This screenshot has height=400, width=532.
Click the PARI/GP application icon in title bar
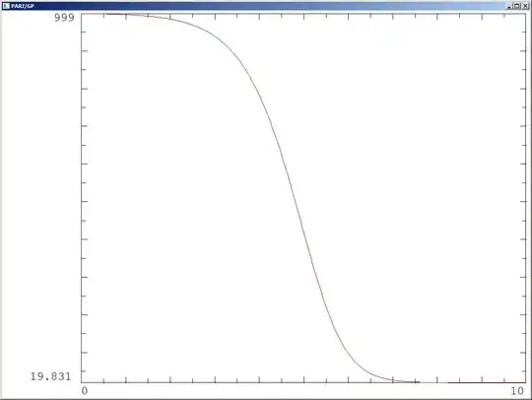point(6,6)
